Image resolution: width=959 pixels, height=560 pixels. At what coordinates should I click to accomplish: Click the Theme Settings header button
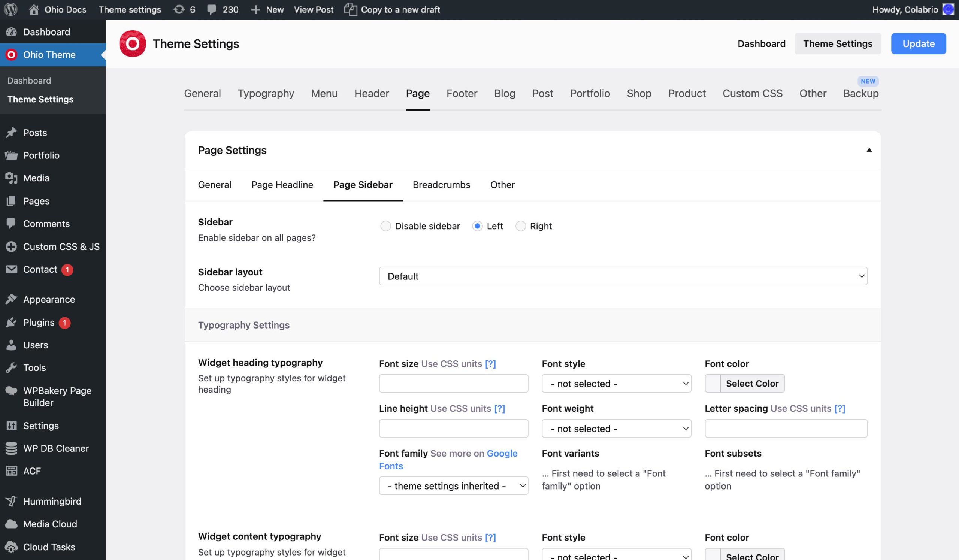click(x=838, y=44)
